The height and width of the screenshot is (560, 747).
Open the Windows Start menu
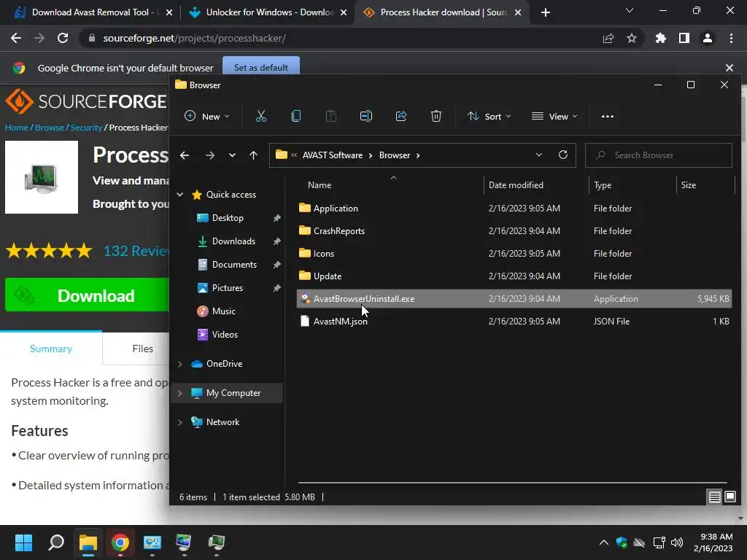[23, 542]
